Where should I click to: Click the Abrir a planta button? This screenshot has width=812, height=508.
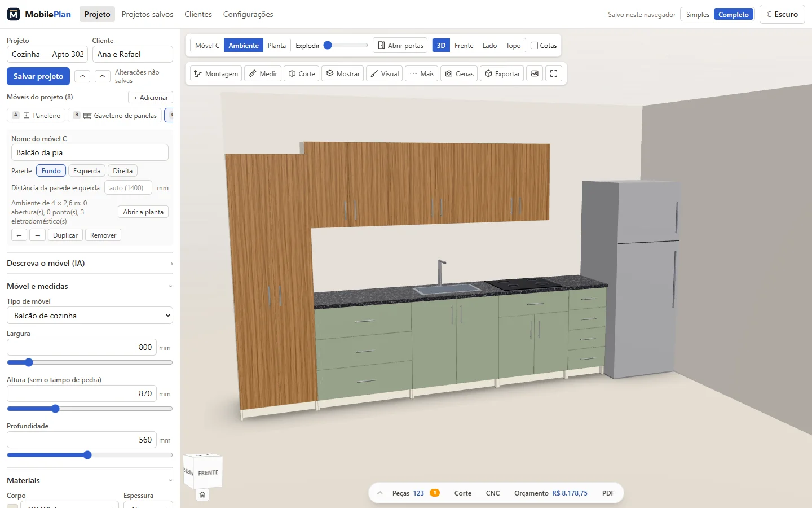coord(143,212)
